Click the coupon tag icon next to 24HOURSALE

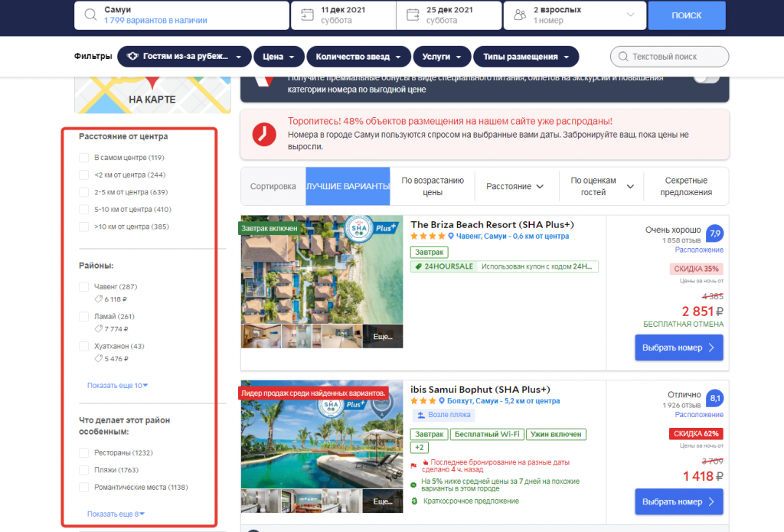coord(419,266)
